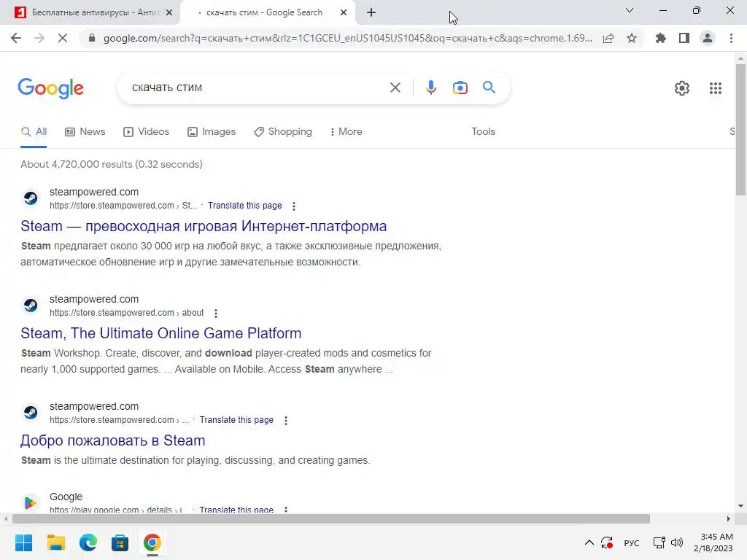Screen dimensions: 747x560
Task: Open Steam, The Ultimate Online Game Platform
Action: (x=161, y=333)
